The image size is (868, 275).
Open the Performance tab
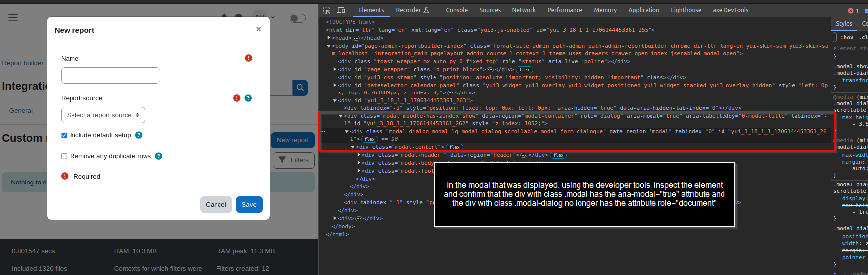point(565,10)
